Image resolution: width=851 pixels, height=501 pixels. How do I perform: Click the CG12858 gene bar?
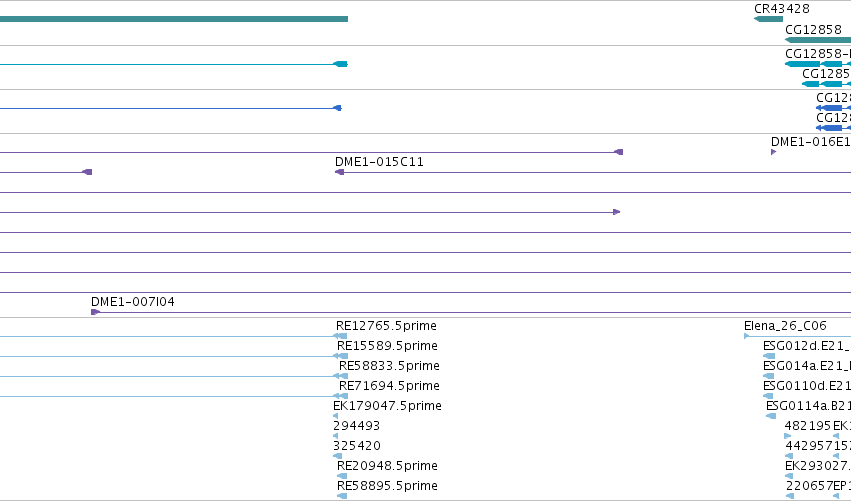pyautogui.click(x=818, y=40)
